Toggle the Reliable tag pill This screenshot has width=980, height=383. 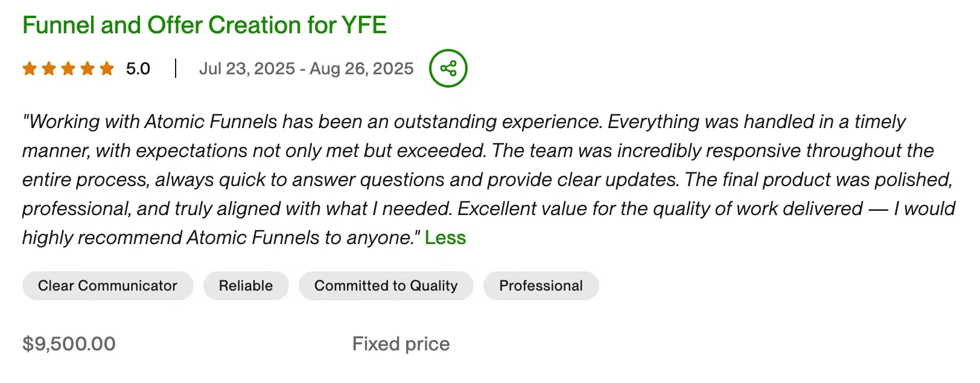[246, 285]
